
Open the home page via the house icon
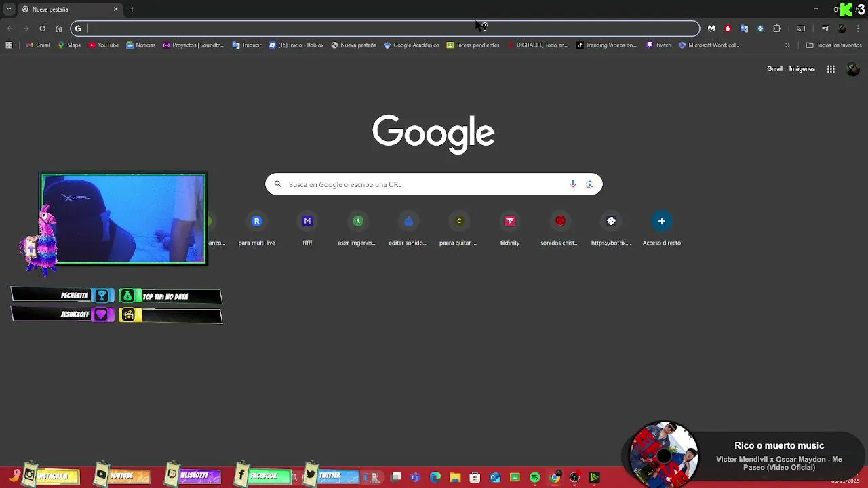click(x=59, y=28)
